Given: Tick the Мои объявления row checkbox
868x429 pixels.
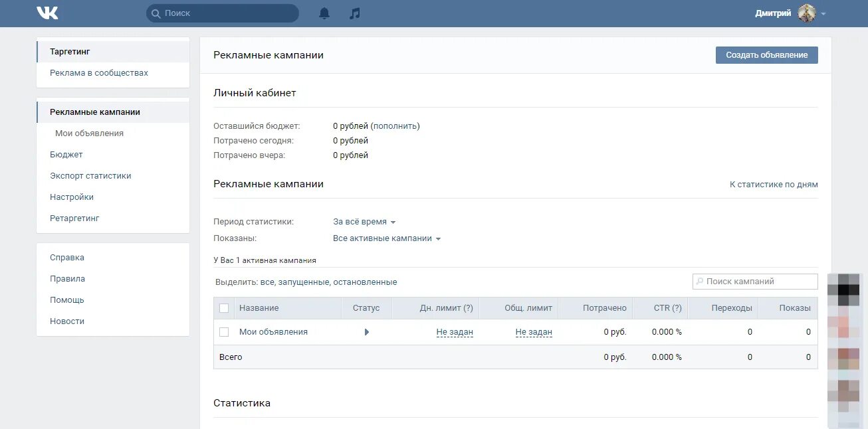Looking at the screenshot, I should tap(224, 332).
